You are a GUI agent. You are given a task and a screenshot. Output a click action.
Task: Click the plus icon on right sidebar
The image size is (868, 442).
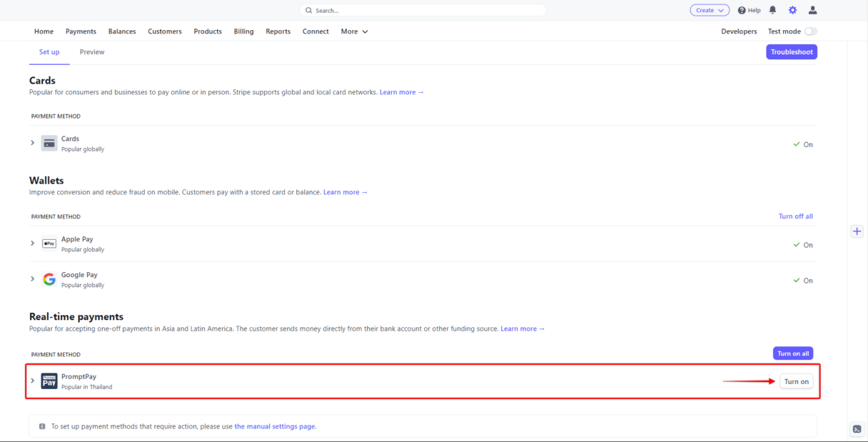click(857, 231)
